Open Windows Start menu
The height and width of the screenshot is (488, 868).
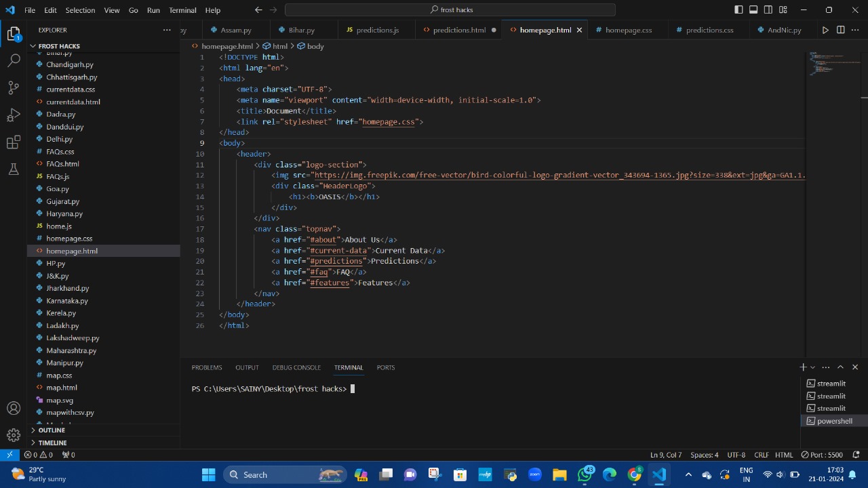208,474
